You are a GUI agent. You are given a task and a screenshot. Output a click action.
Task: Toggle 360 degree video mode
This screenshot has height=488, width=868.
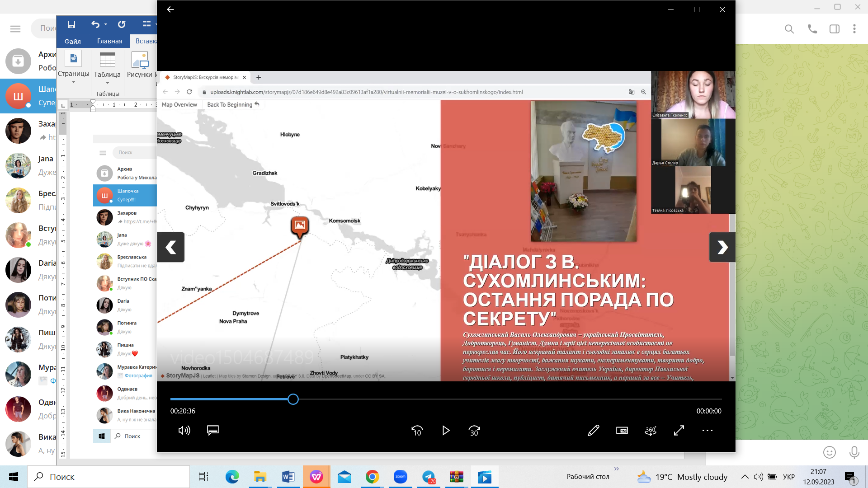pyautogui.click(x=651, y=431)
